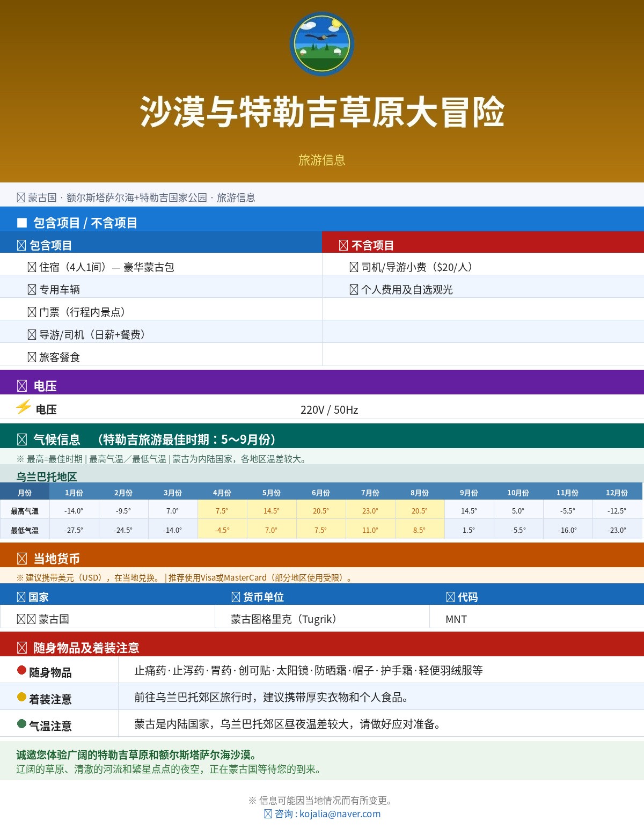Click the check mark beside 旅客餐食
Screen dimensions: 644x828
point(32,357)
